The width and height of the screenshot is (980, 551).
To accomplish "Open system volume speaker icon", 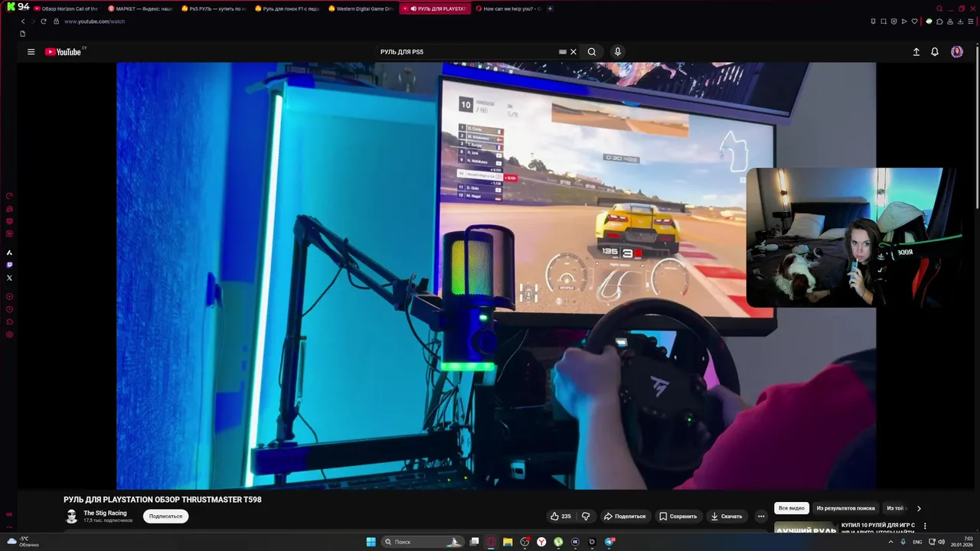I will pos(941,542).
